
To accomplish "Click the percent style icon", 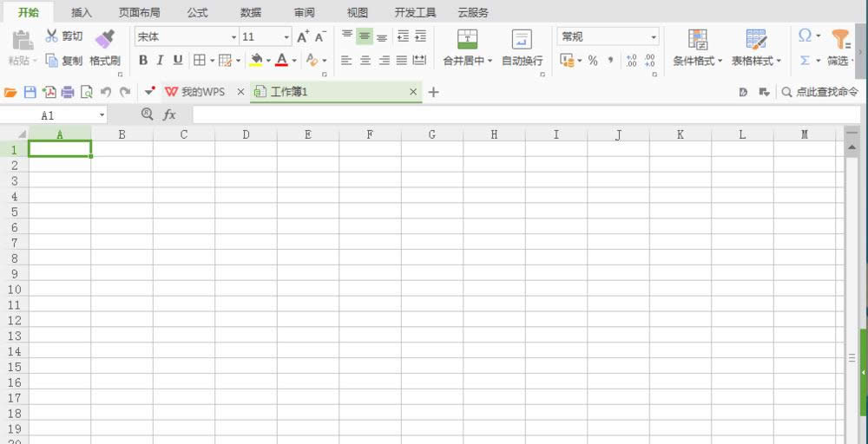I will pyautogui.click(x=593, y=61).
